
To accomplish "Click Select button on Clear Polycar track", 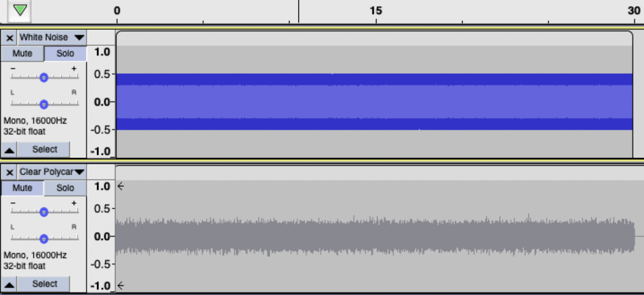I will (43, 284).
